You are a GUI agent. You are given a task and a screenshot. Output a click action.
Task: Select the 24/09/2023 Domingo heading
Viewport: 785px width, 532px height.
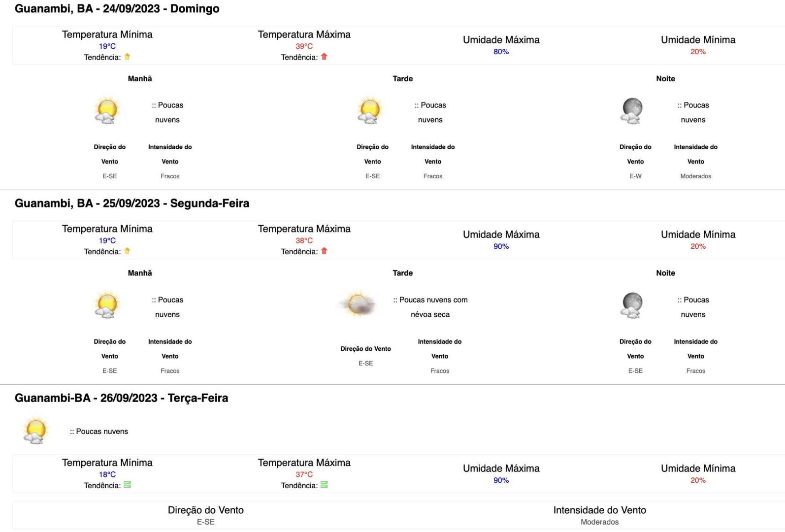pos(117,8)
